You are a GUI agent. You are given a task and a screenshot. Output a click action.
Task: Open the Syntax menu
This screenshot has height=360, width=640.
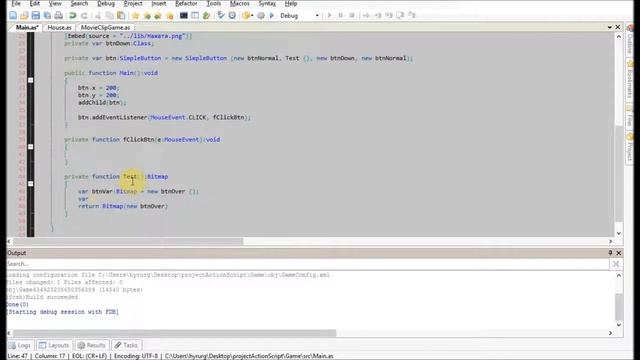(x=267, y=4)
